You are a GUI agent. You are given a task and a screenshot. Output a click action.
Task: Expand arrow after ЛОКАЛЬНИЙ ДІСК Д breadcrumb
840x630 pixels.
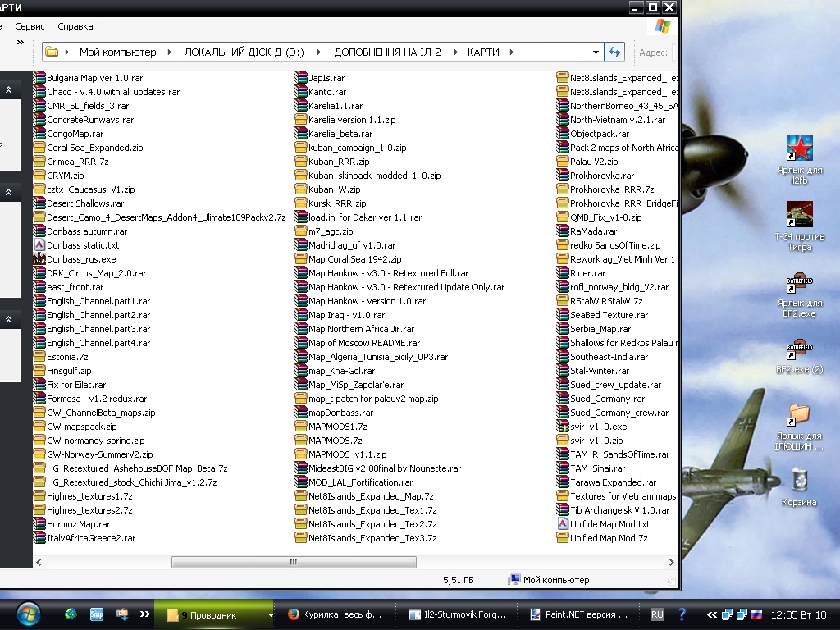tap(319, 52)
